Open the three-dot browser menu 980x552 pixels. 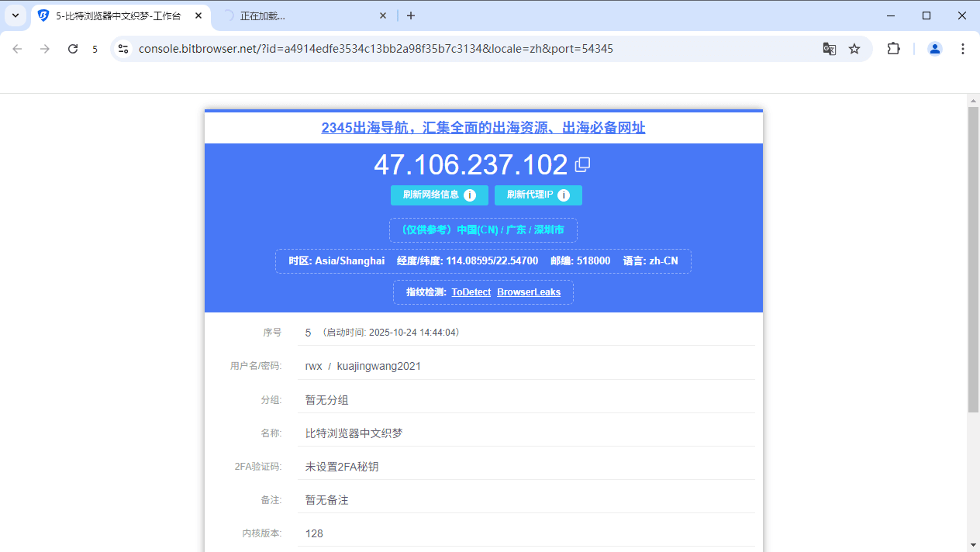pyautogui.click(x=964, y=48)
